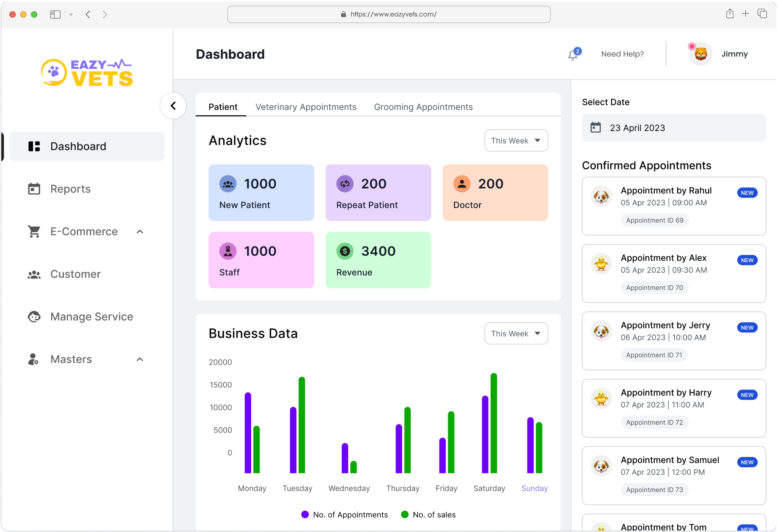Click the chick avatar on Alex's appointment
The height and width of the screenshot is (532, 778).
point(601,264)
